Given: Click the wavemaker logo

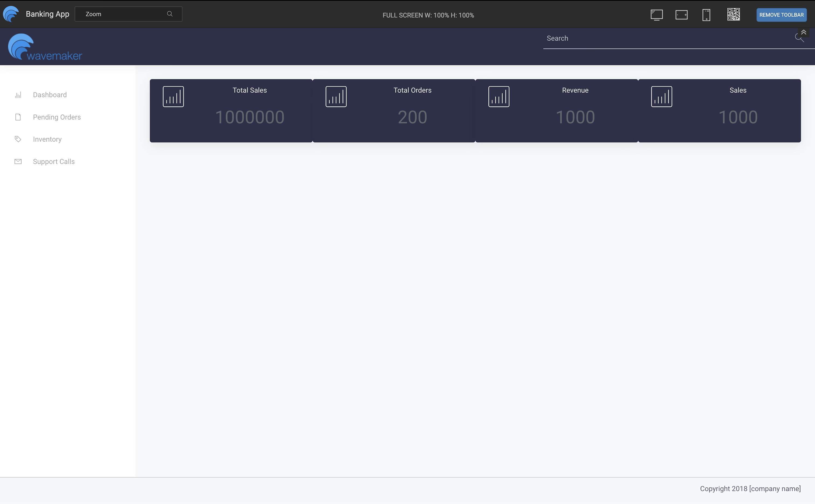Looking at the screenshot, I should [x=45, y=46].
